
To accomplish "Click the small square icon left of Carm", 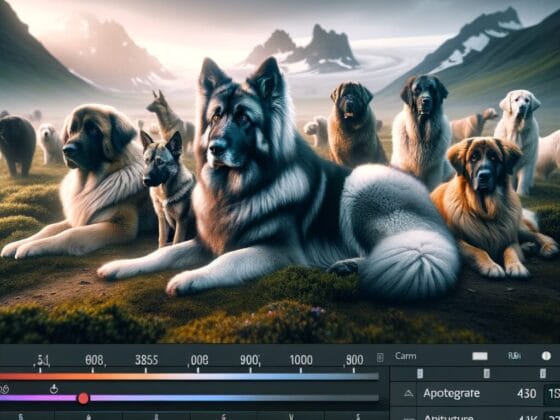I will 380,356.
